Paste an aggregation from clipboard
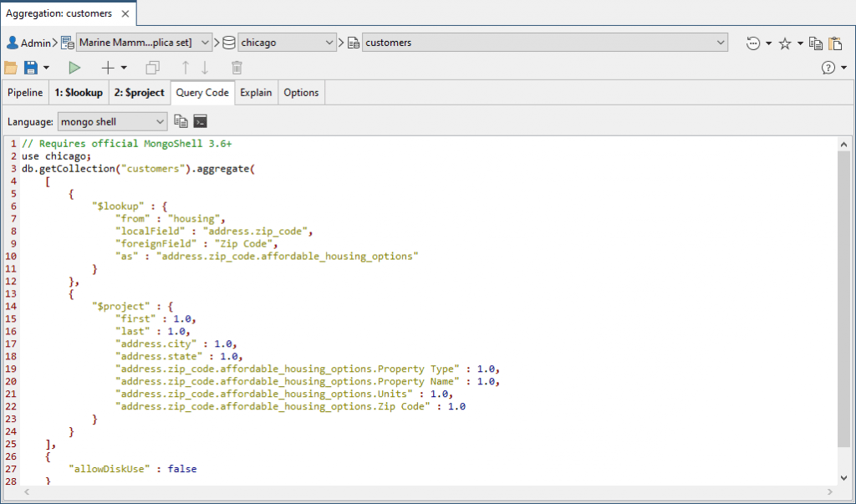Screen dimensions: 856x504 tap(835, 42)
